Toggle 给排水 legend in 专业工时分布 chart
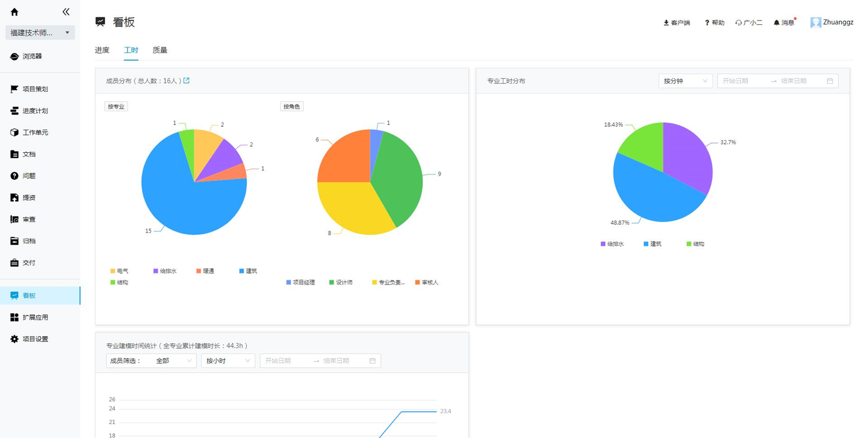The height and width of the screenshot is (438, 868). coord(612,244)
